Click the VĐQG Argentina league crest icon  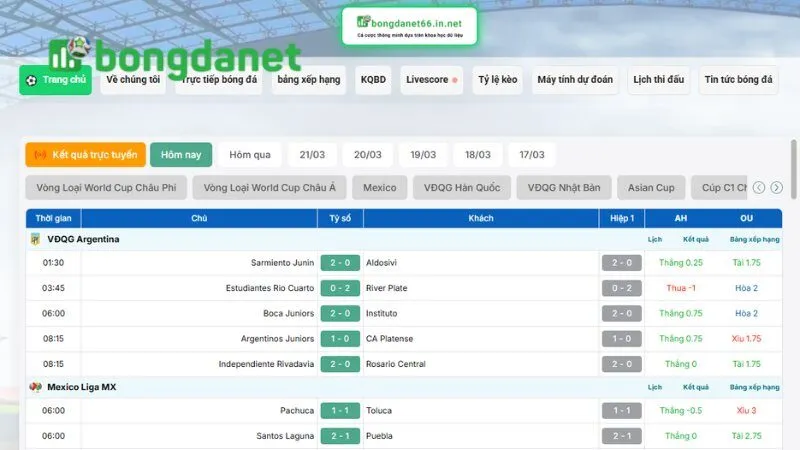pyautogui.click(x=35, y=239)
